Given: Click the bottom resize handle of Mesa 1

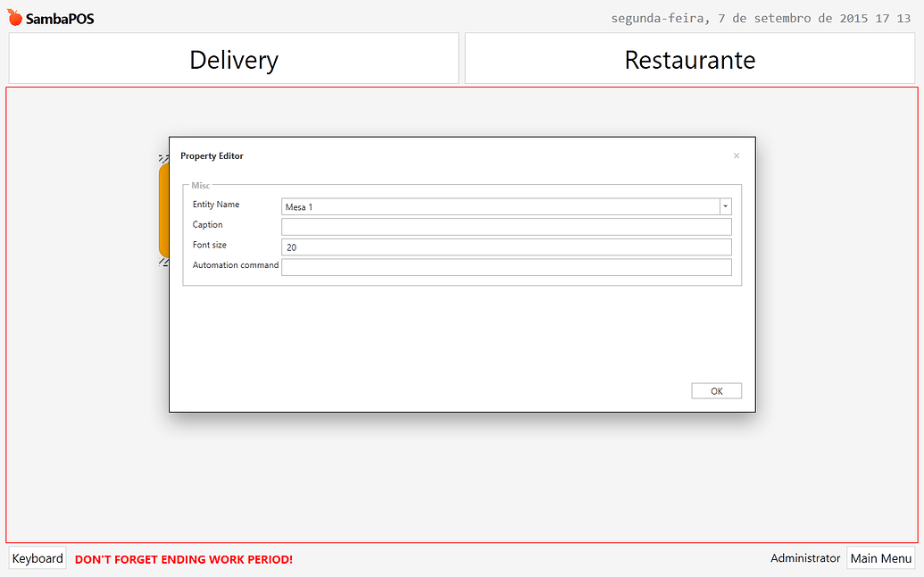Looking at the screenshot, I should point(163,262).
